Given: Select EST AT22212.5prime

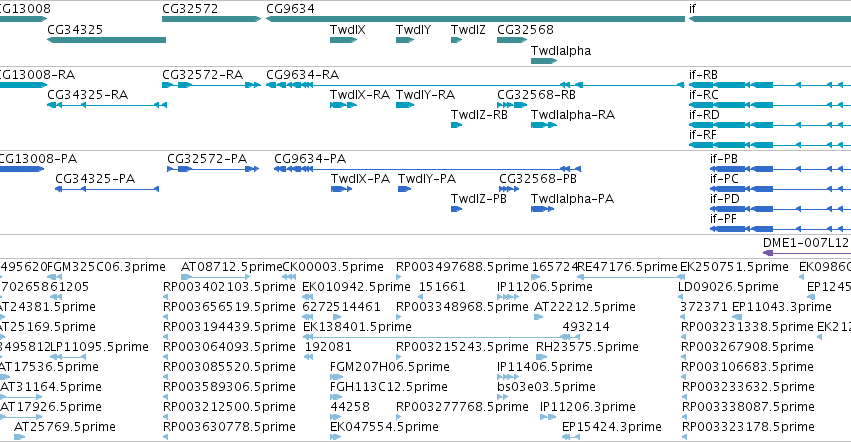Looking at the screenshot, I should click(585, 307).
